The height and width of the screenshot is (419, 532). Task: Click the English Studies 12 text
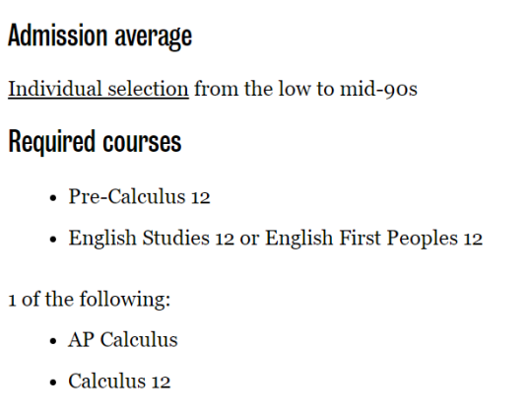[x=152, y=238]
